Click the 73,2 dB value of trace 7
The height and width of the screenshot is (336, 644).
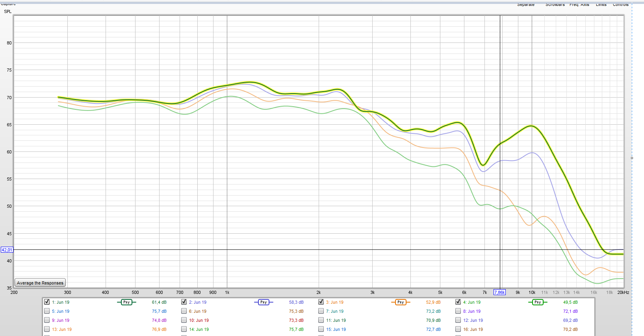click(x=433, y=311)
